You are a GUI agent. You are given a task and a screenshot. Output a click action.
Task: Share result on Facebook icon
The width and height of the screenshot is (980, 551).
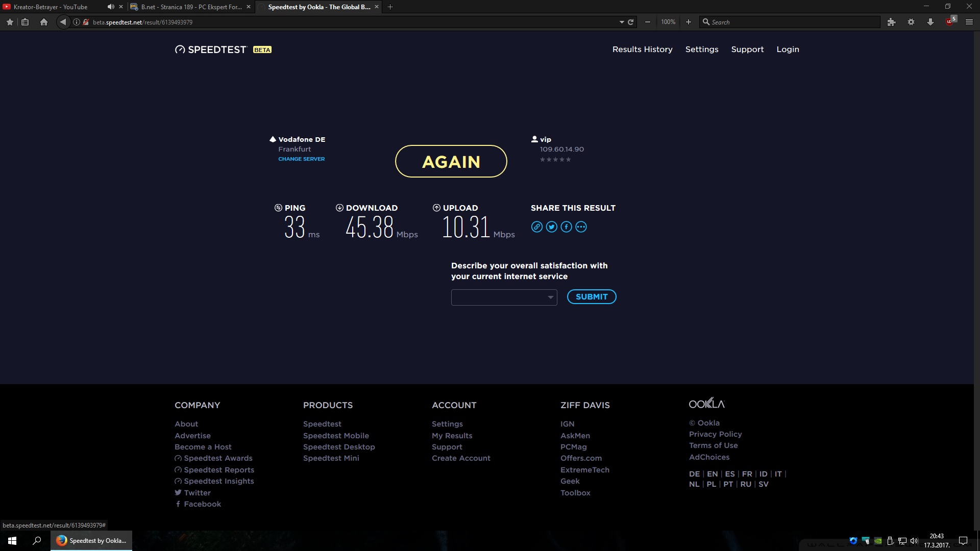pos(566,227)
